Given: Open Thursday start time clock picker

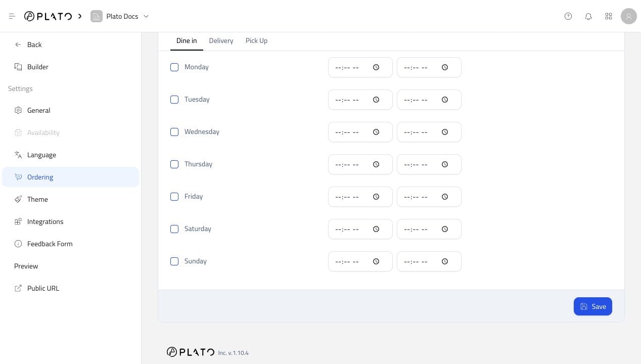Looking at the screenshot, I should point(376,164).
